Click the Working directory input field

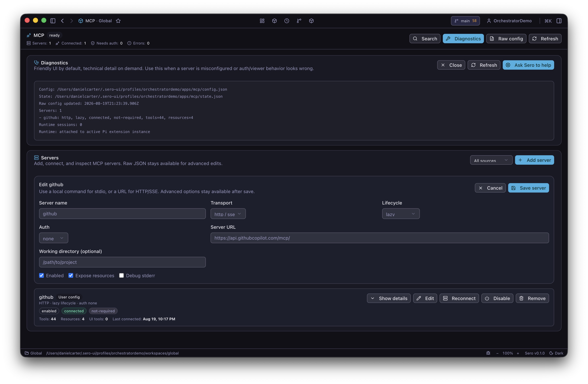[x=122, y=262]
